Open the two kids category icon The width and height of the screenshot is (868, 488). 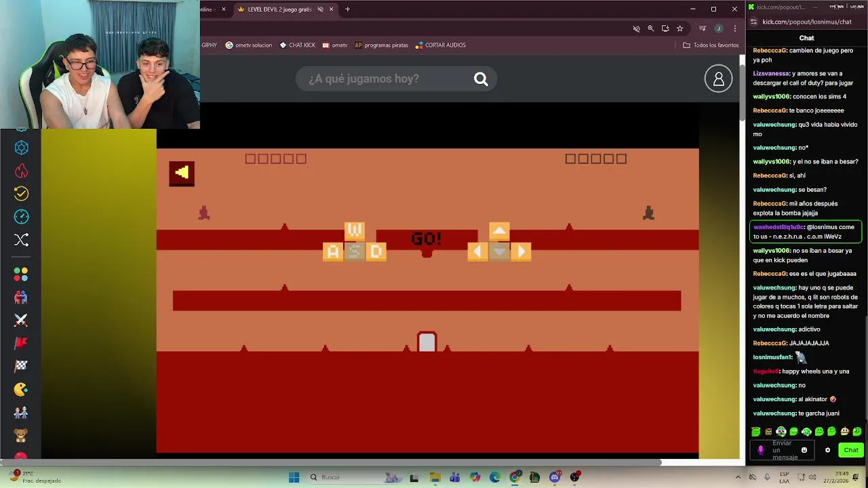[21, 412]
